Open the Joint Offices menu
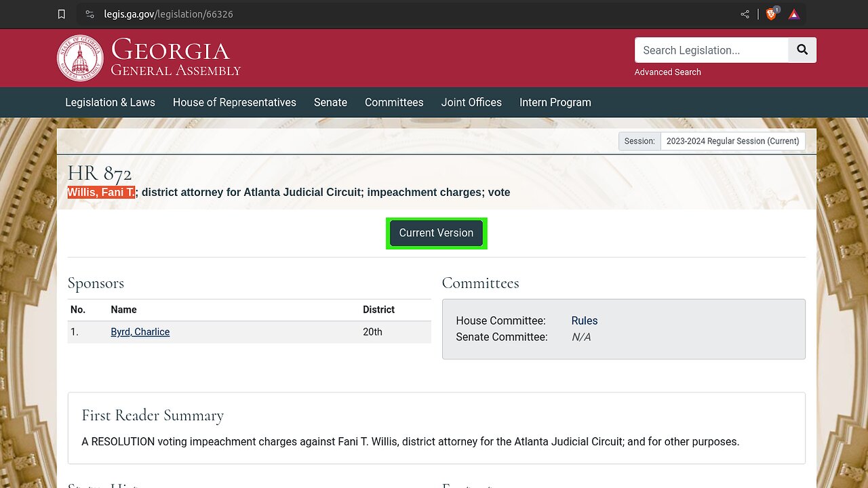The height and width of the screenshot is (488, 868). pyautogui.click(x=471, y=102)
